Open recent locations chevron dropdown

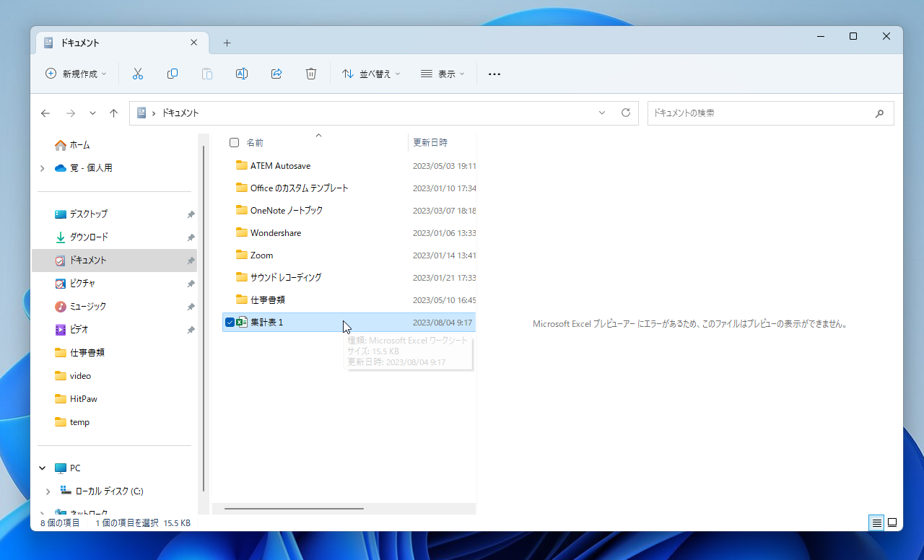(x=92, y=113)
